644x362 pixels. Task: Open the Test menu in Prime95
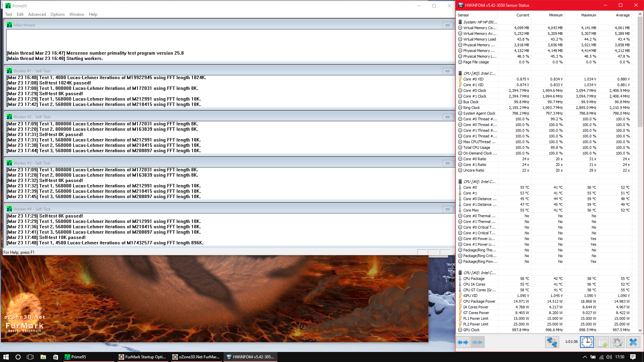click(x=9, y=14)
